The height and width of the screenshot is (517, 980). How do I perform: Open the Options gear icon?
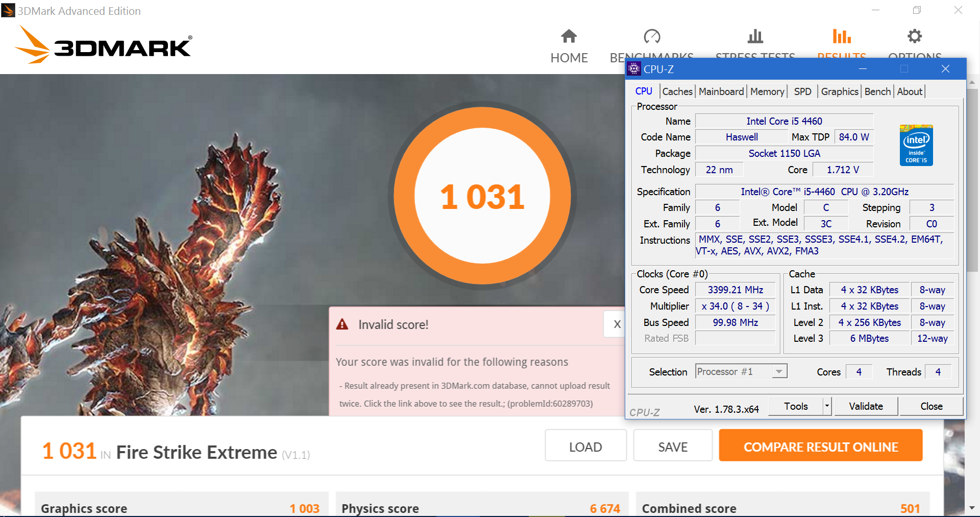(x=915, y=36)
